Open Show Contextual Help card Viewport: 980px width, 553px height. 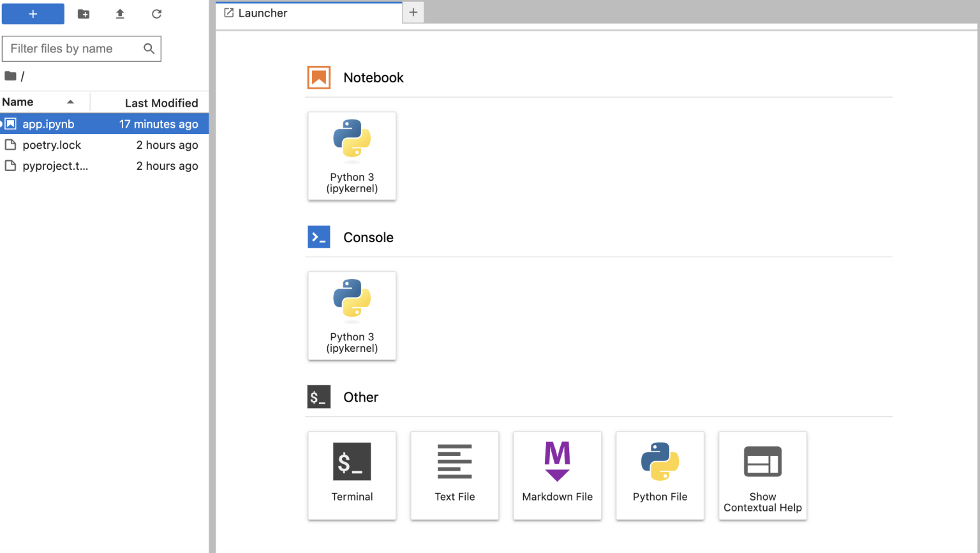(763, 475)
